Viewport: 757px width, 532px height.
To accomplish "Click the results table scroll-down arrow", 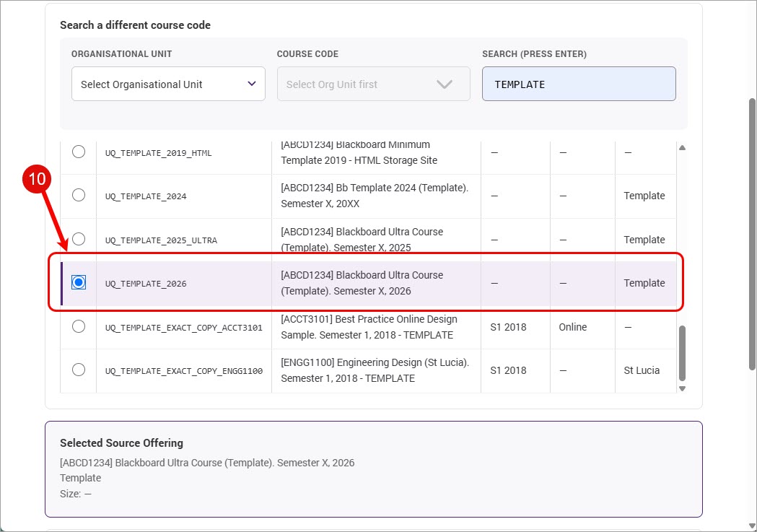I will [682, 388].
